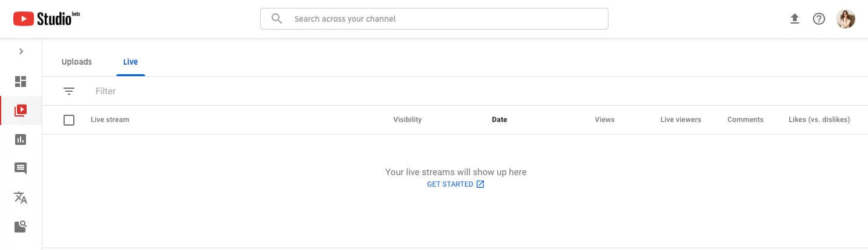Viewport: 868px width, 250px height.
Task: Open the help question mark icon
Action: 819,19
